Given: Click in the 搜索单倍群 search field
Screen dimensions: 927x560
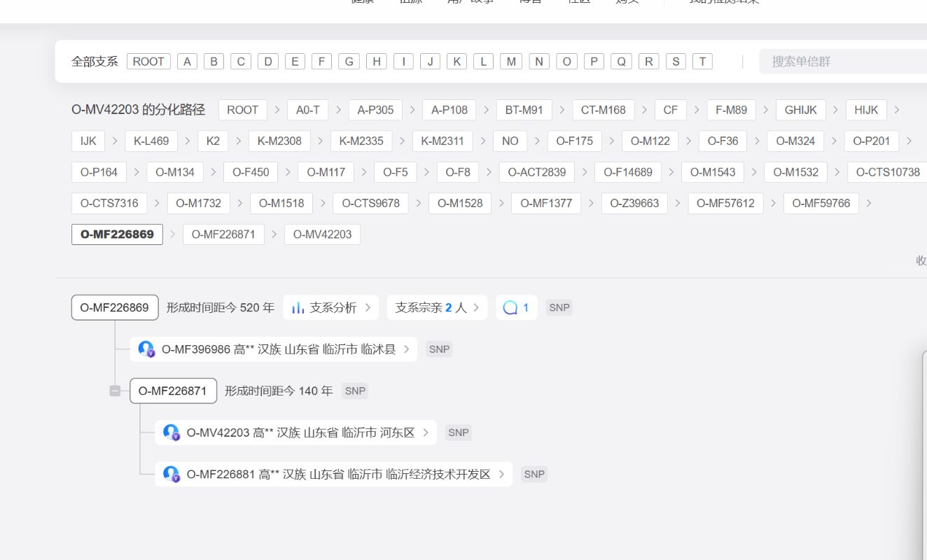Looking at the screenshot, I should point(840,62).
